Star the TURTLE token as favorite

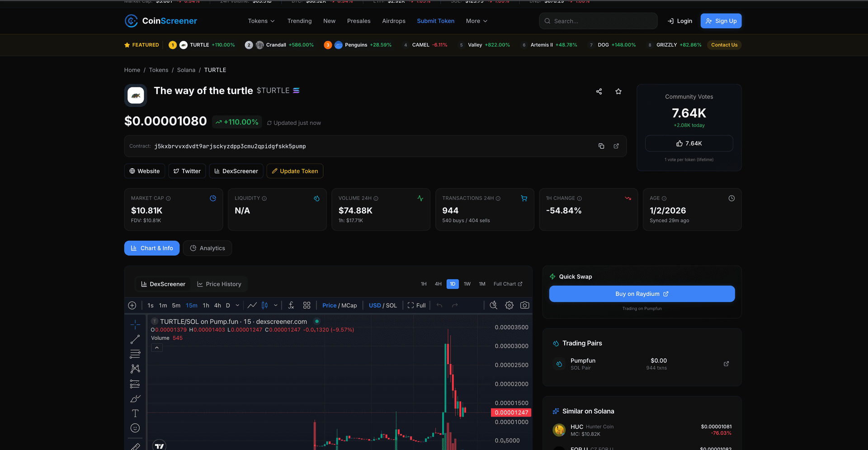[x=618, y=91]
